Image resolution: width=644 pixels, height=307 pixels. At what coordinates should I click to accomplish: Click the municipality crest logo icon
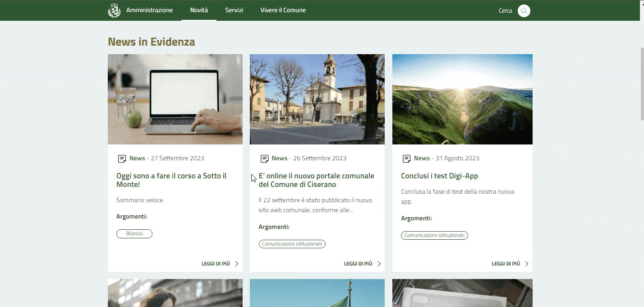tap(115, 10)
